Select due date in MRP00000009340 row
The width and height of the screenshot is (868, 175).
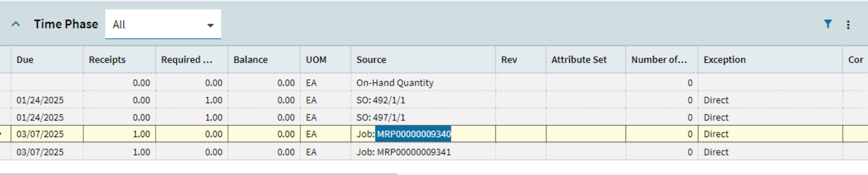pyautogui.click(x=47, y=134)
